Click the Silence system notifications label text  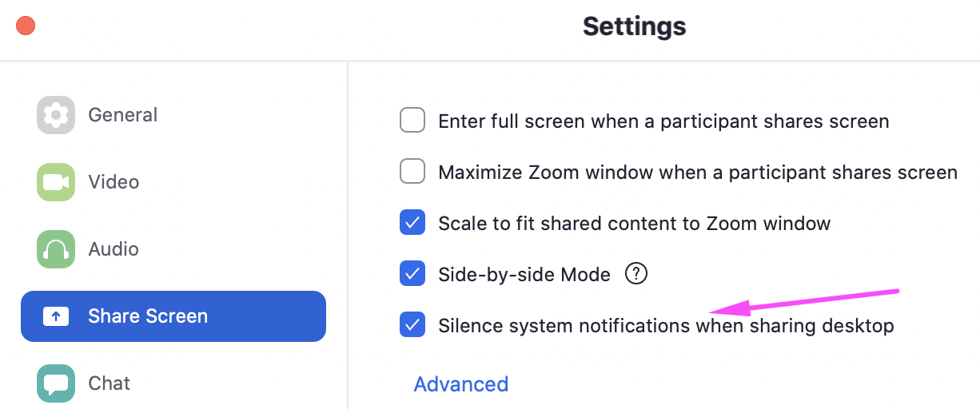(x=666, y=326)
